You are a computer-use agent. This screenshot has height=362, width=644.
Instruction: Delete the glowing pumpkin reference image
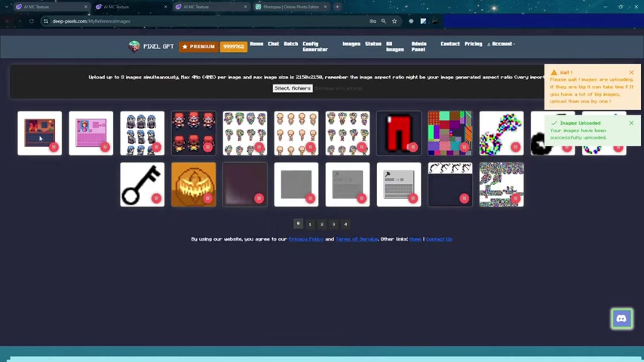207,198
